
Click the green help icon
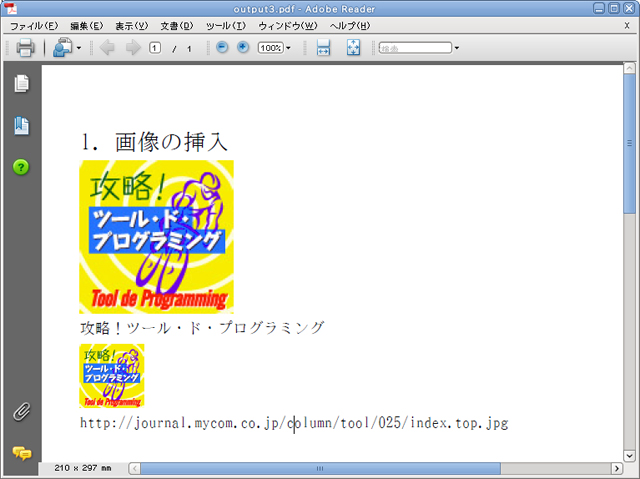21,167
